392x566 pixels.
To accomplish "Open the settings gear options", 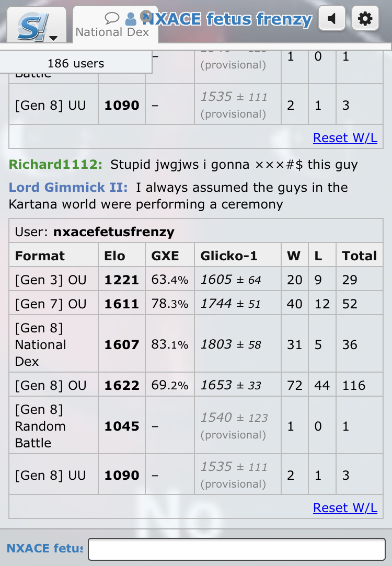I will click(x=365, y=19).
